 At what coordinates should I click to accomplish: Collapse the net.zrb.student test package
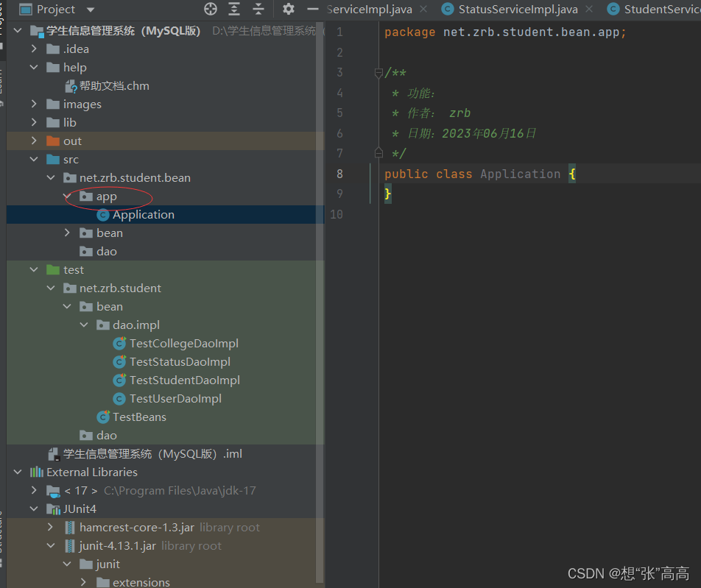(x=51, y=288)
